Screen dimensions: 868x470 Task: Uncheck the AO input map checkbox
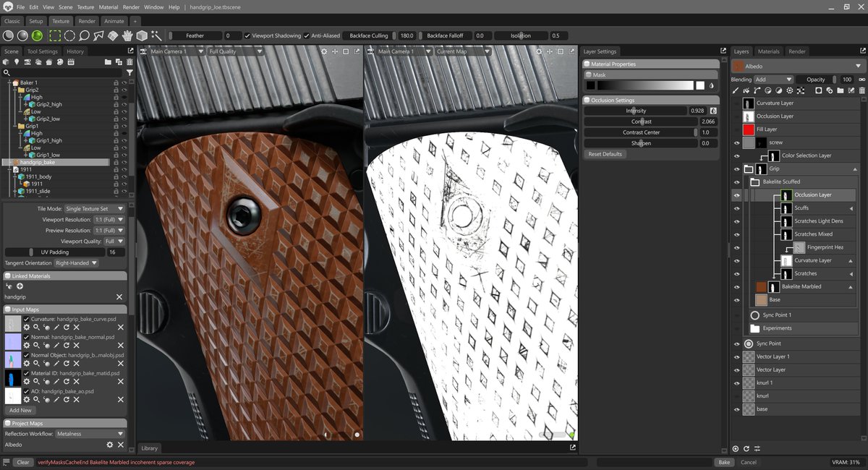tap(27, 391)
